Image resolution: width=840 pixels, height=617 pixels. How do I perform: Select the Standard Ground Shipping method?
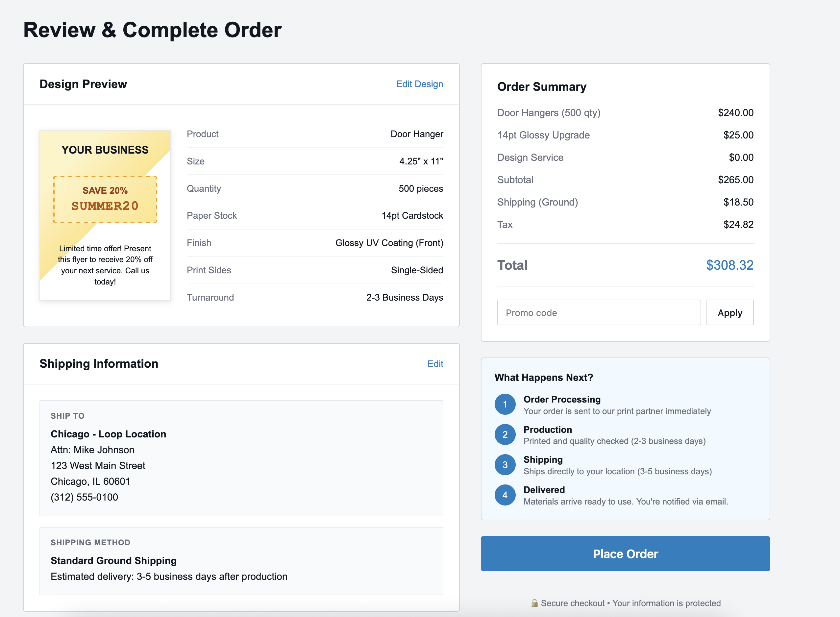click(x=113, y=560)
